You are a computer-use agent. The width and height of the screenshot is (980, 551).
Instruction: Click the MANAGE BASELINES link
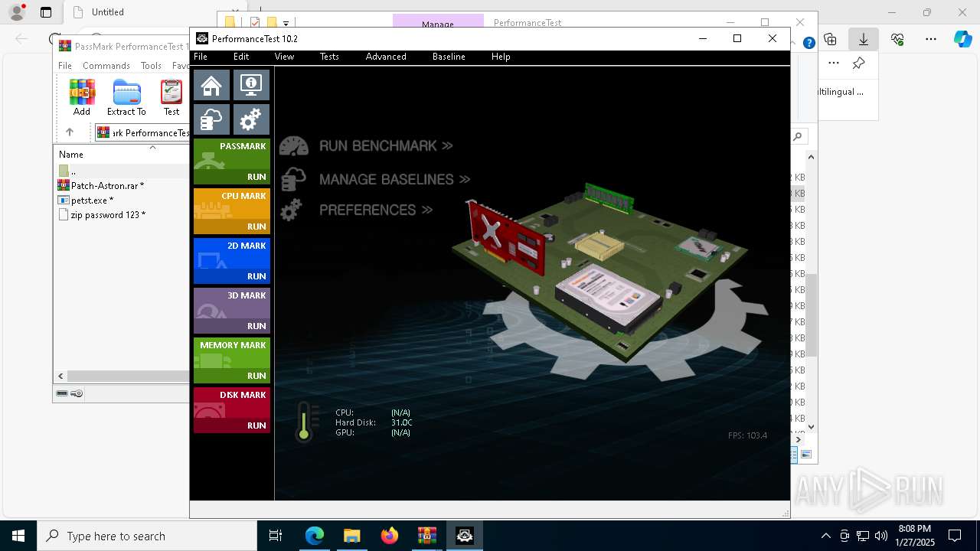[394, 179]
